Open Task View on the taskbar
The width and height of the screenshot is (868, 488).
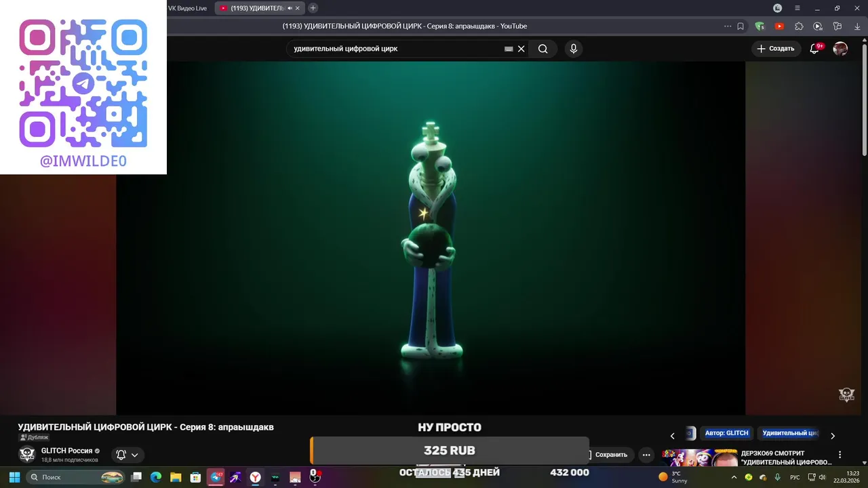(x=136, y=477)
